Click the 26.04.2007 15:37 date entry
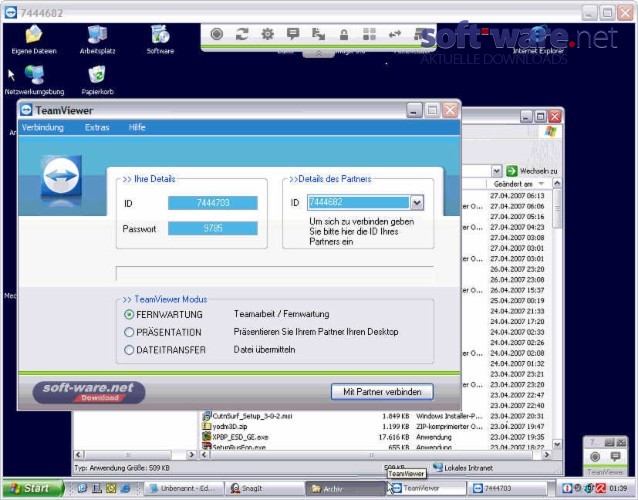Image resolution: width=638 pixels, height=500 pixels. (517, 290)
